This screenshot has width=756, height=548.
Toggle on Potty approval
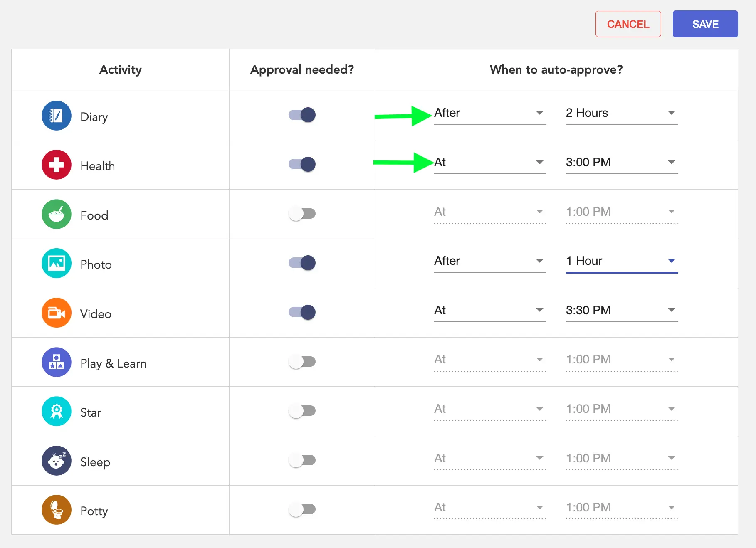point(302,509)
